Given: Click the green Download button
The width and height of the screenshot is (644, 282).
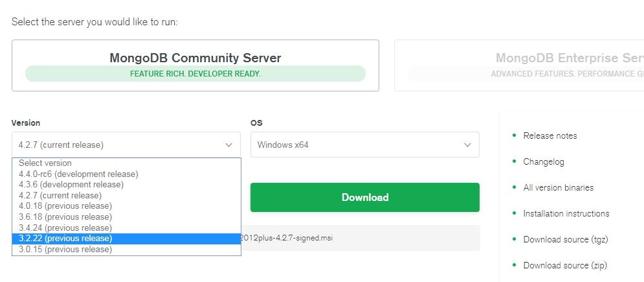Looking at the screenshot, I should tap(364, 197).
